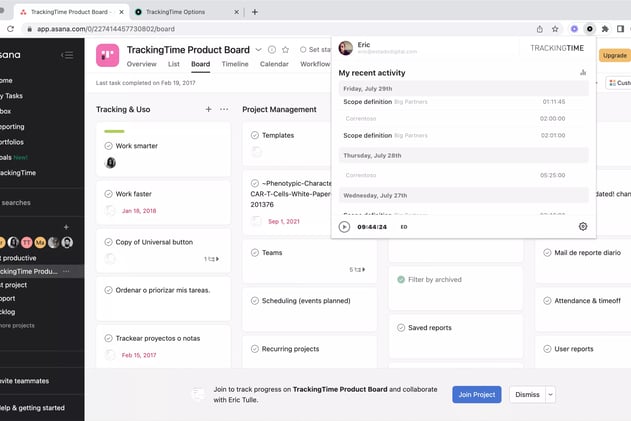Screen dimensions: 631x421
Task: Mark Attendance & timeoff task complete
Action: (x=547, y=301)
